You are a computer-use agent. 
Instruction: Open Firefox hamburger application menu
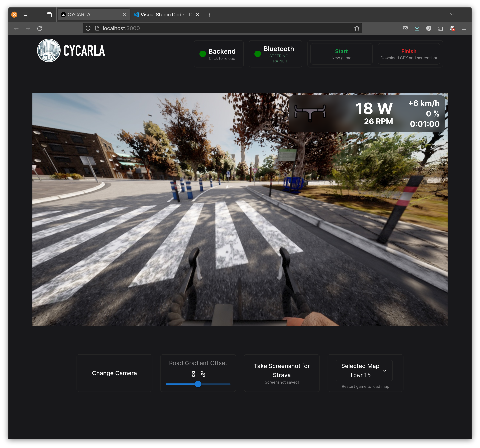464,28
